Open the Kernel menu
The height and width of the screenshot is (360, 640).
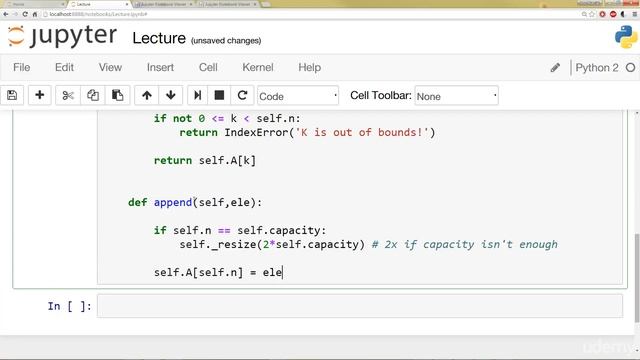pyautogui.click(x=258, y=67)
